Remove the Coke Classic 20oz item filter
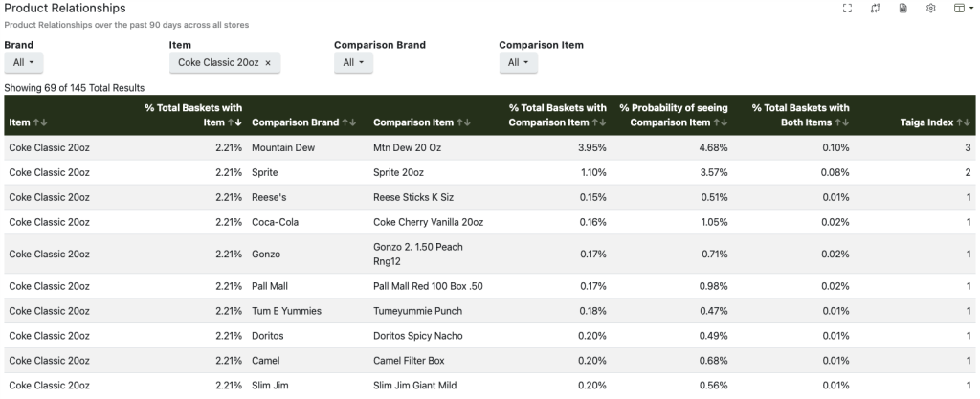 pos(268,62)
